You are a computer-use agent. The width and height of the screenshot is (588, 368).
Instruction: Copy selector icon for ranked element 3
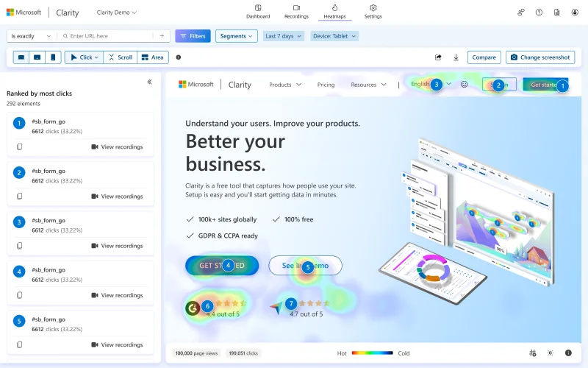click(x=20, y=246)
